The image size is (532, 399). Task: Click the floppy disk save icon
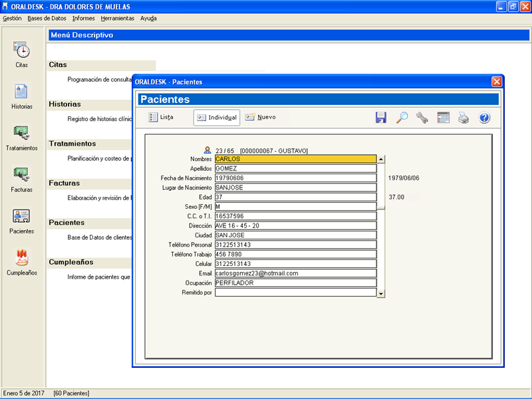click(381, 118)
